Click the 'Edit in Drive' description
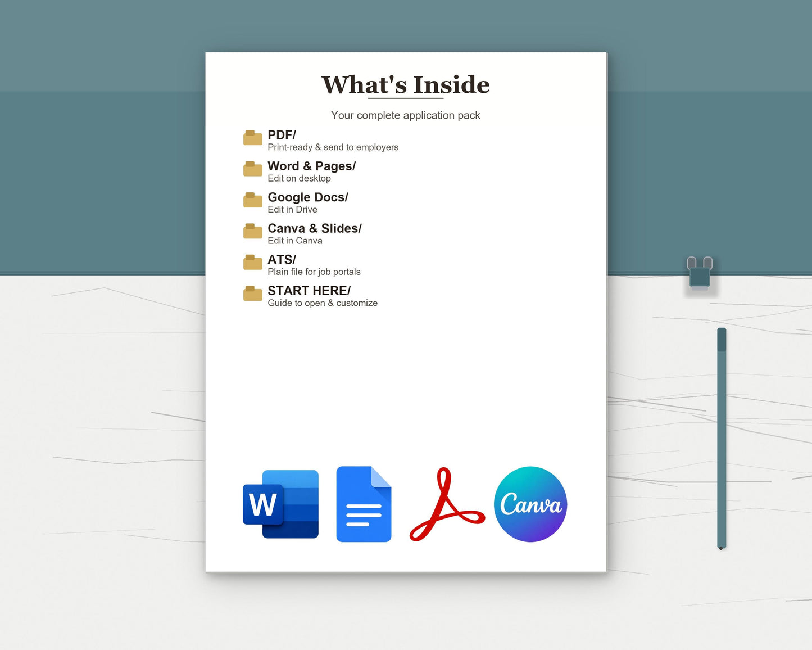 pyautogui.click(x=293, y=210)
